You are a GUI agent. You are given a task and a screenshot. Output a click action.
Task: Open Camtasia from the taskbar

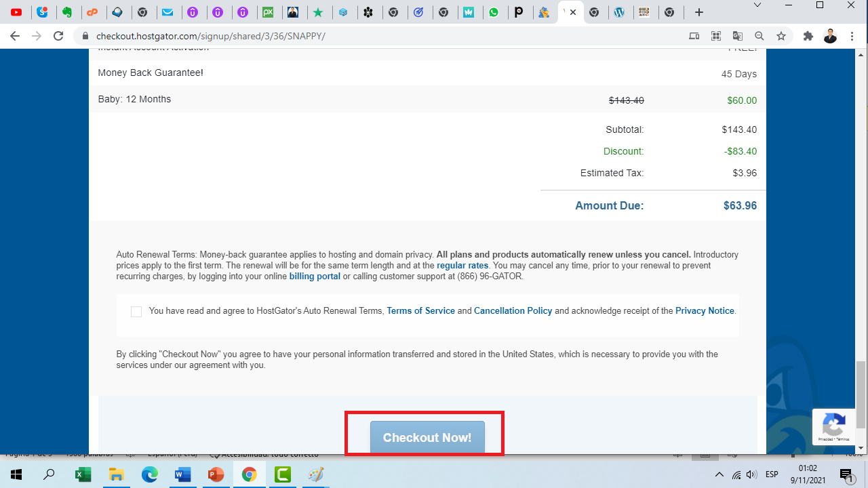[x=283, y=474]
